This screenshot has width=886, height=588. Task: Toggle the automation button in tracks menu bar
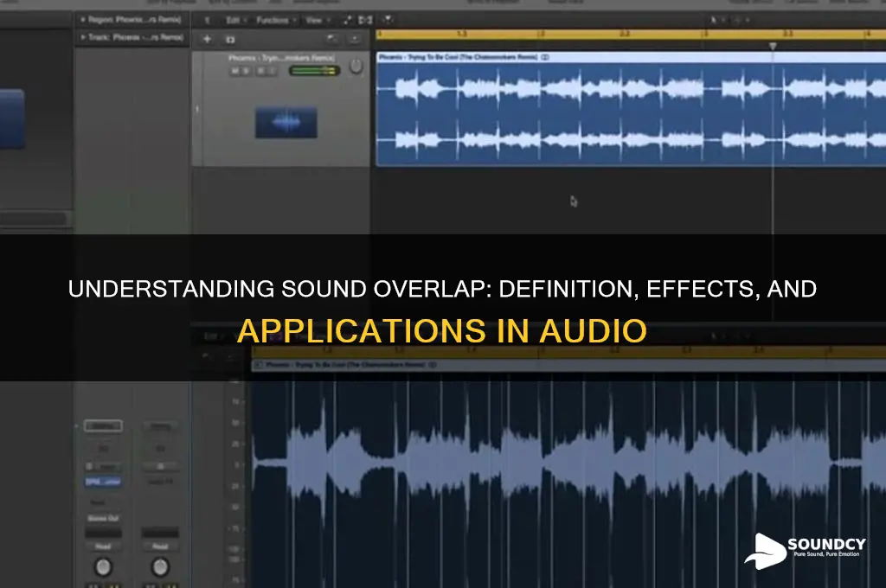[x=347, y=21]
